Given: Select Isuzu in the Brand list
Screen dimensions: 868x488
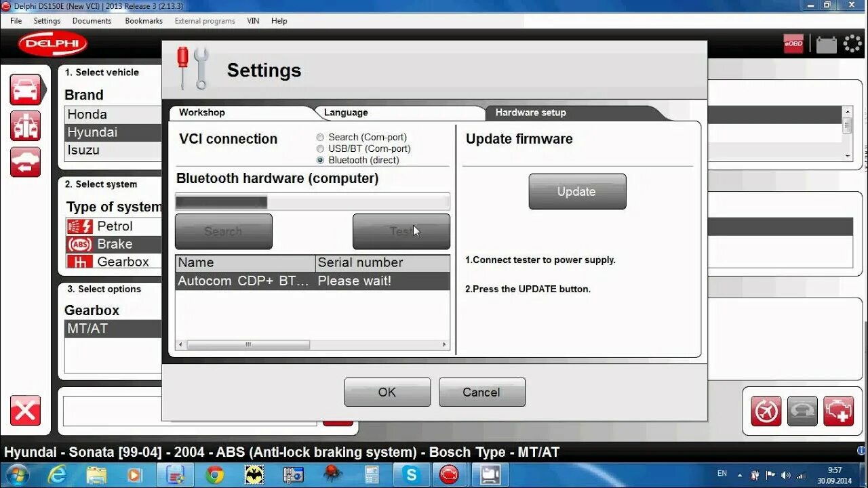Looking at the screenshot, I should click(x=113, y=150).
